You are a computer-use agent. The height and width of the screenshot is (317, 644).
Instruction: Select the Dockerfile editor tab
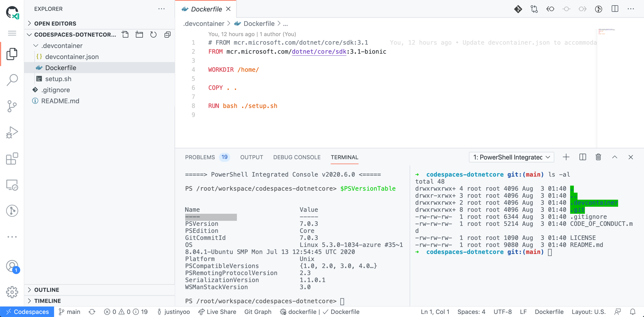click(x=206, y=9)
